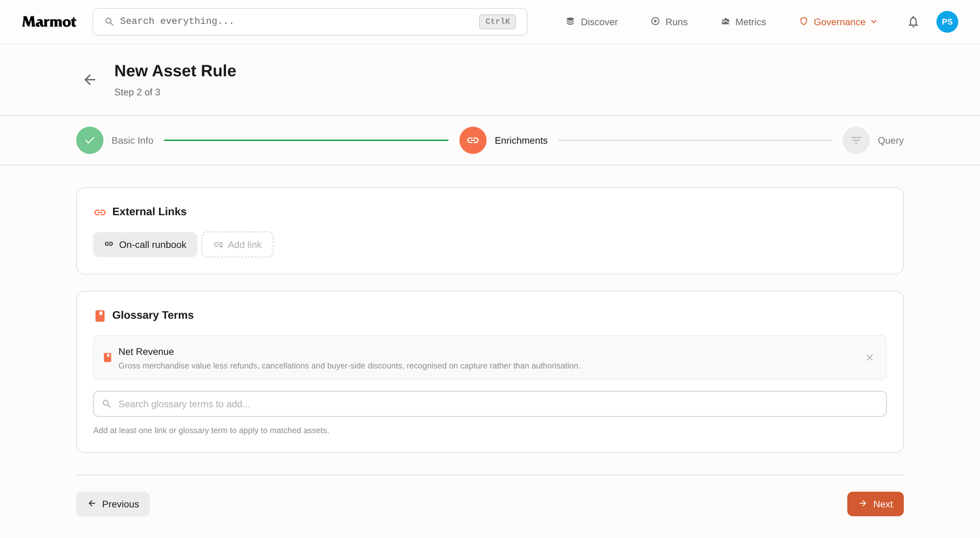This screenshot has height=538, width=980.
Task: Click the New Asset Rule heading
Action: tap(175, 71)
